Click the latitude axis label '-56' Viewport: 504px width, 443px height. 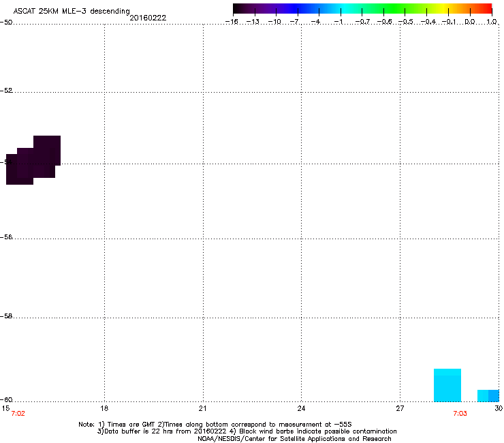pyautogui.click(x=6, y=237)
